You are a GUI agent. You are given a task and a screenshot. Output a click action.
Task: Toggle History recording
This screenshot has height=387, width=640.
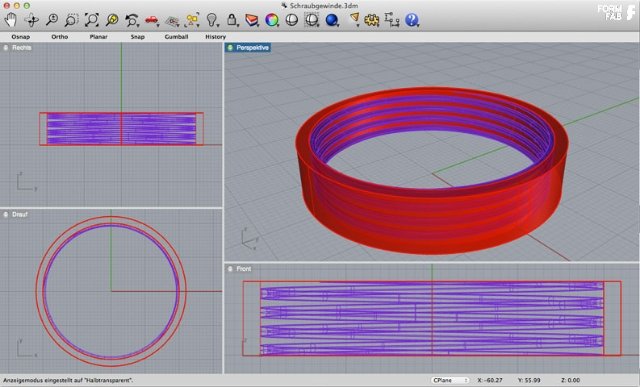pyautogui.click(x=216, y=37)
